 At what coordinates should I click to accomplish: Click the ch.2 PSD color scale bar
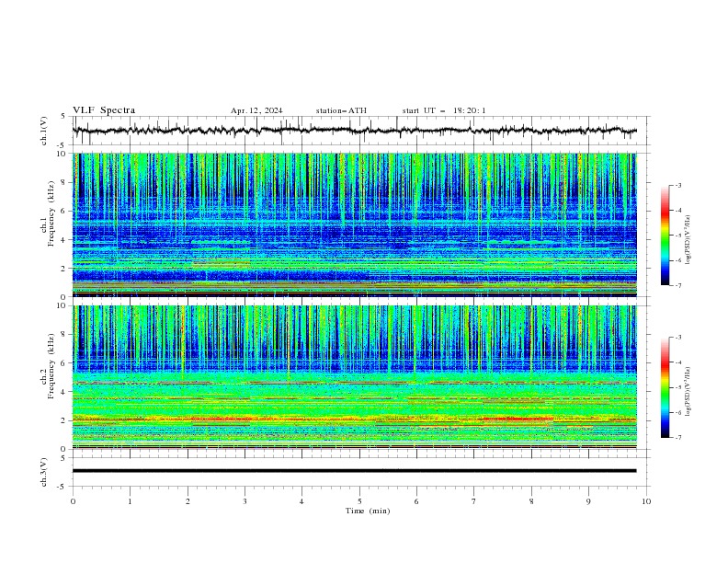665,387
